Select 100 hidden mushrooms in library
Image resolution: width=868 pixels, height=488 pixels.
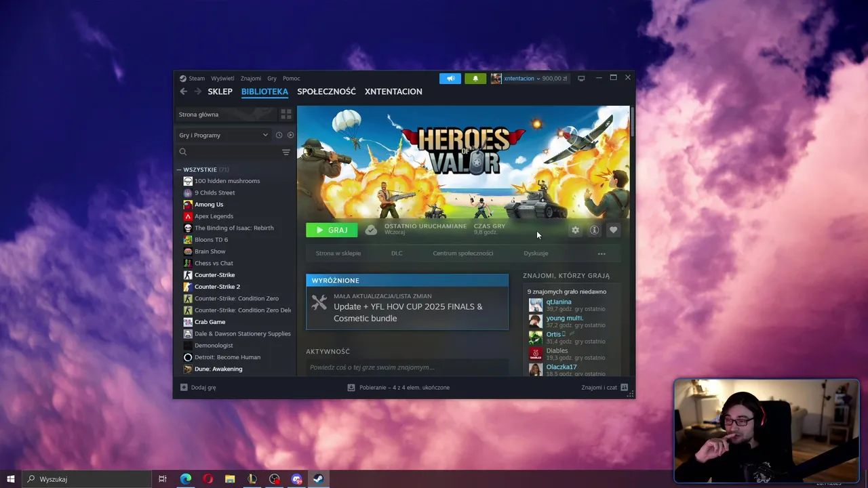point(227,181)
